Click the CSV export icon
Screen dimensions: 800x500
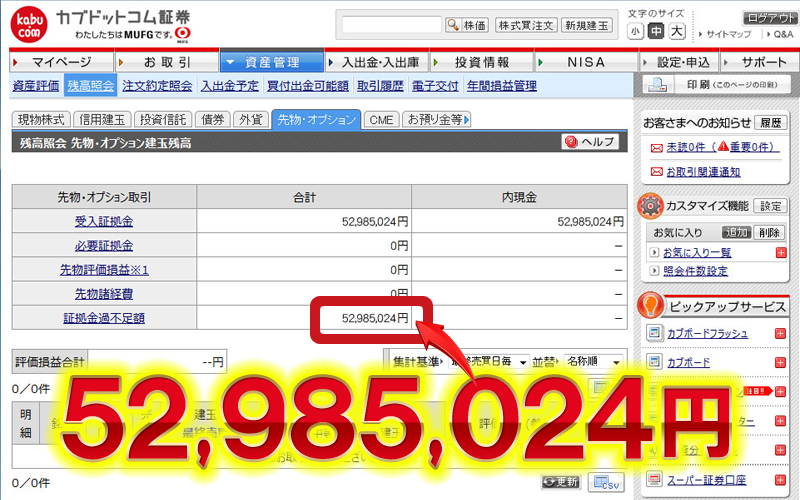pos(600,482)
